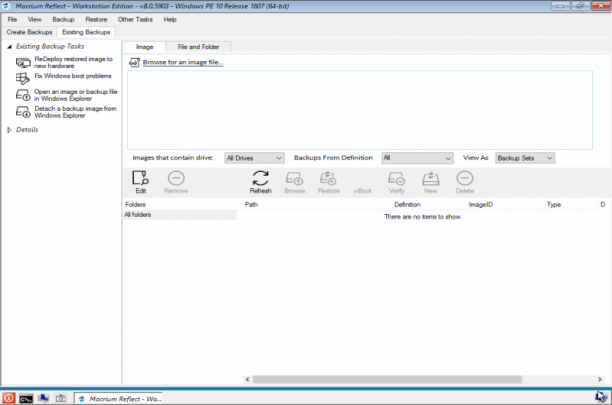Open the Backups From Definition dropdown
This screenshot has width=612, height=405.
point(417,158)
